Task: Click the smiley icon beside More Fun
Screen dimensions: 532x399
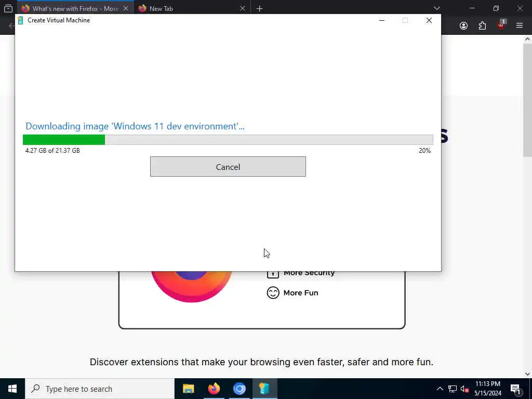Action: tap(273, 293)
